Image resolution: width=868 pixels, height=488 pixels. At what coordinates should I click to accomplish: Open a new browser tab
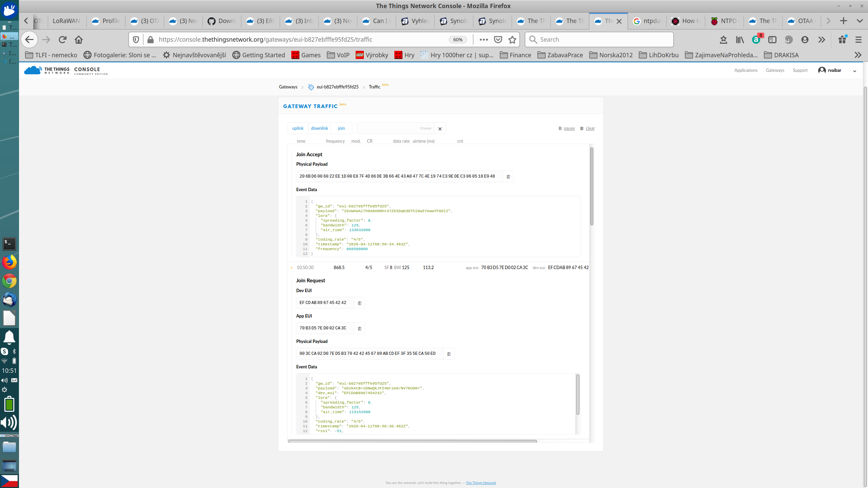pos(844,21)
